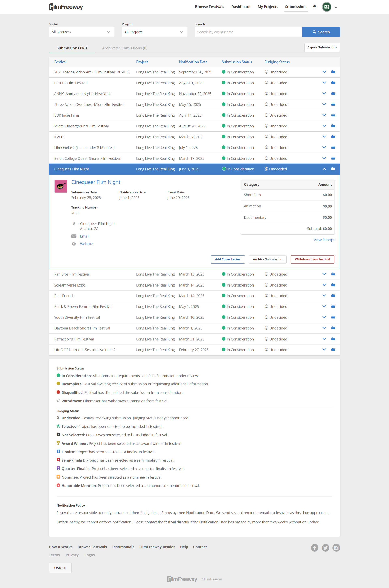Expand the iLAFF! submission details
Screen dimensions: 389x588
324,137
